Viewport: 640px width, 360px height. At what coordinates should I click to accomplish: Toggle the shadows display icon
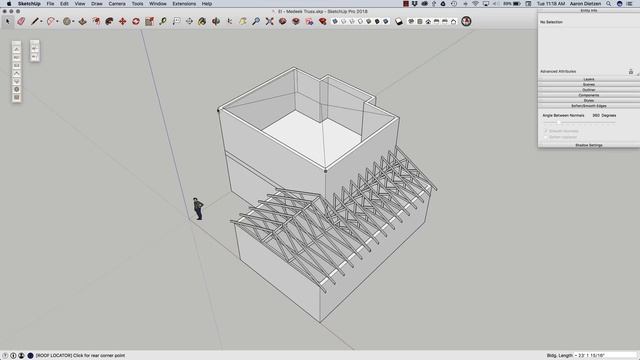pos(399,22)
